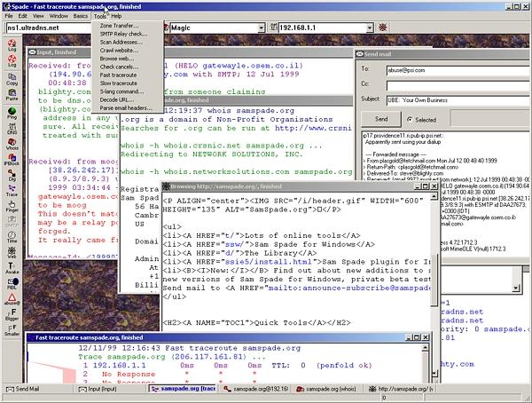Choose Decode URL... menu entry
The height and width of the screenshot is (403, 532).
point(128,100)
